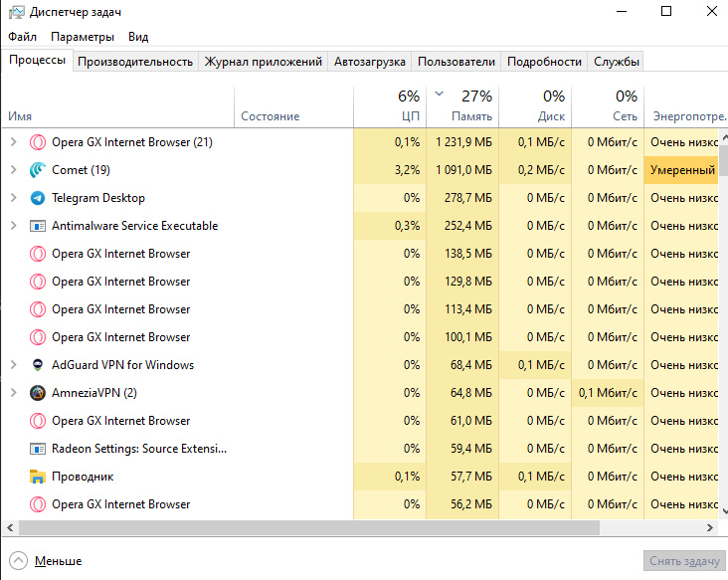Open the Автозагрузка tab
This screenshot has height=580, width=728.
point(370,62)
